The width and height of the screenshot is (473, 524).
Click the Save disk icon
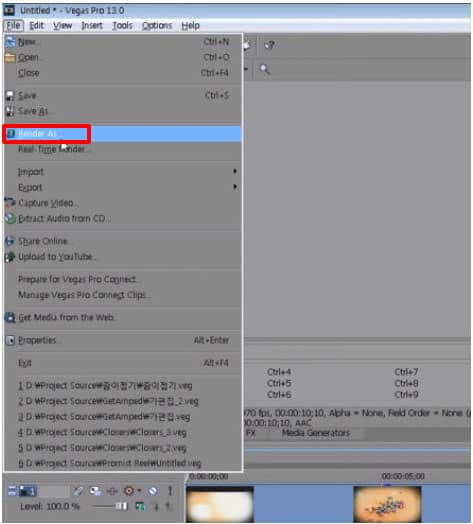(x=10, y=96)
